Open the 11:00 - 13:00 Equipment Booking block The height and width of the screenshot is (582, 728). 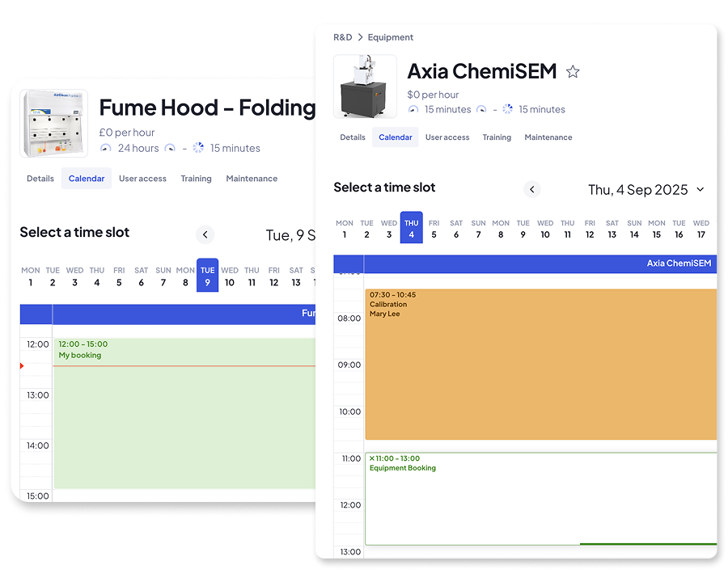(x=541, y=499)
